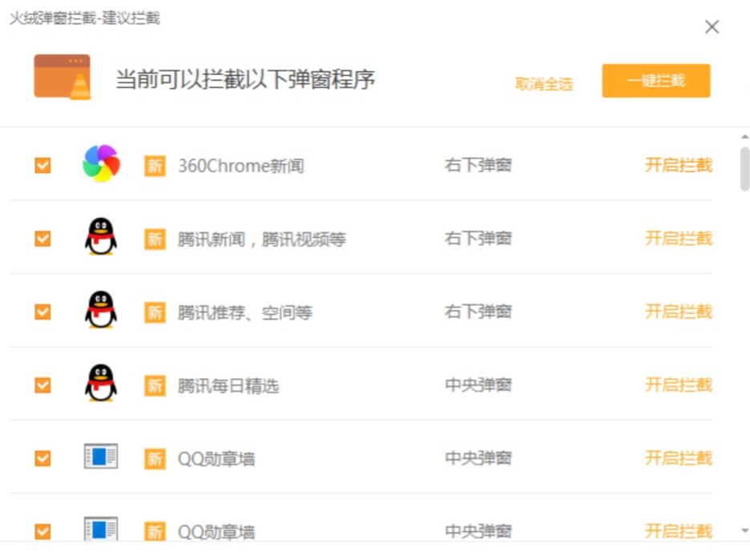Click the 360Chrome colorful pinwheel icon
This screenshot has height=560, width=750.
pos(101,163)
